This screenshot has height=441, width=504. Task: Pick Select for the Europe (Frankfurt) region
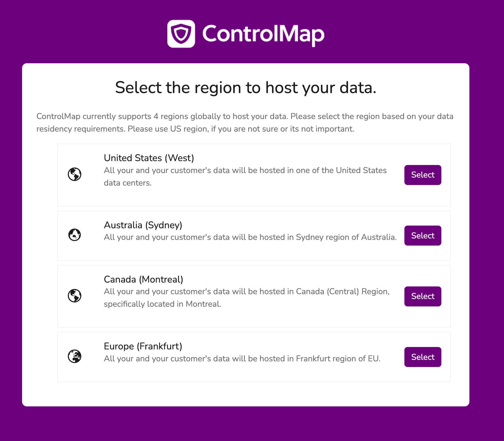(423, 357)
